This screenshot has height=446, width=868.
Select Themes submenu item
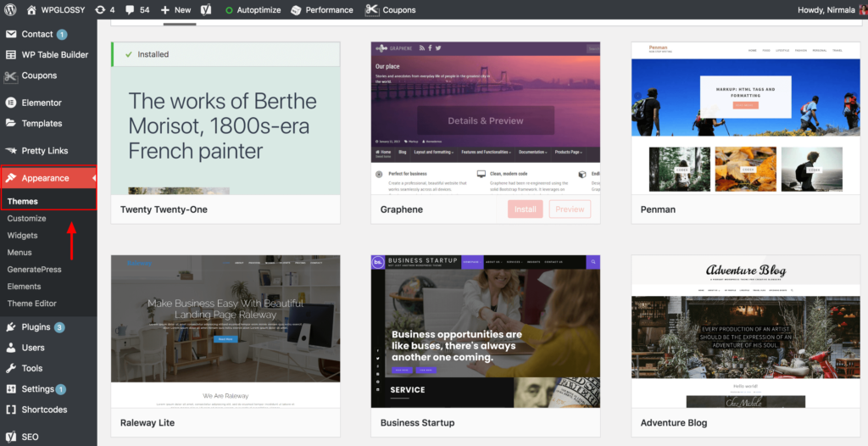click(x=23, y=201)
